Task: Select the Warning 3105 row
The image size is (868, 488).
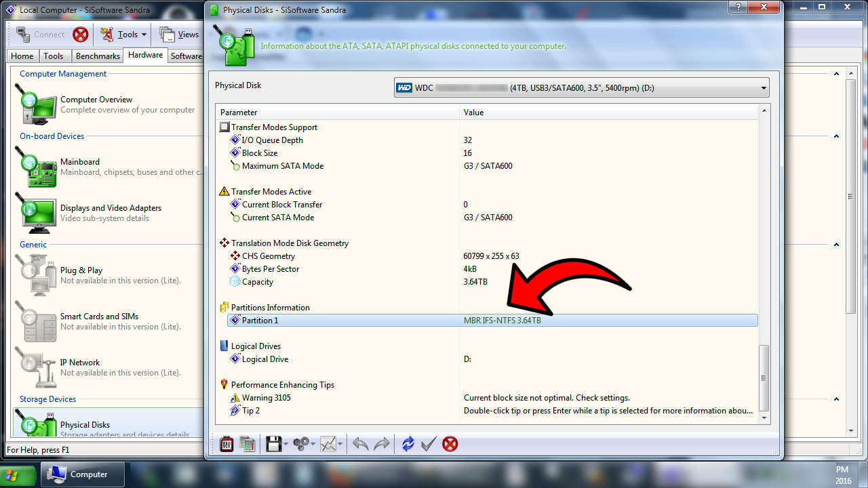Action: click(x=493, y=398)
